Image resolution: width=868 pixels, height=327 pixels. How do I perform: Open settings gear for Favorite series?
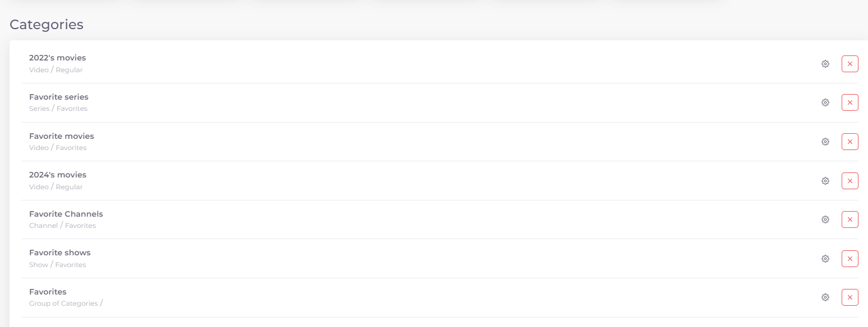[x=825, y=102]
